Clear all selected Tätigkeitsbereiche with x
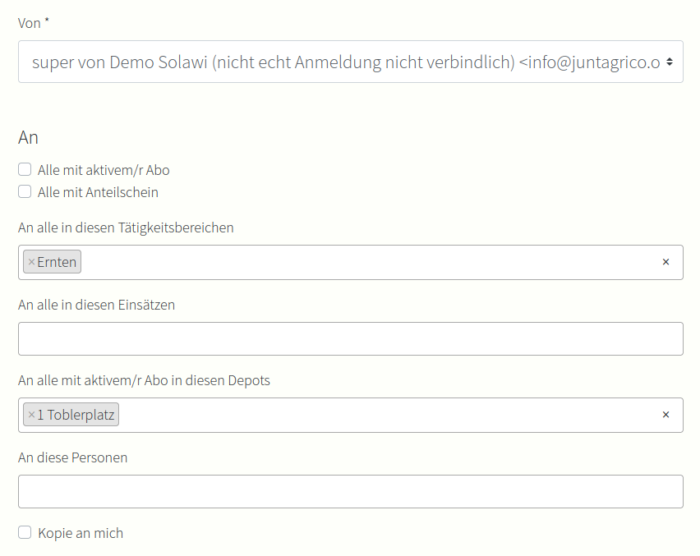The image size is (700, 556). [665, 262]
